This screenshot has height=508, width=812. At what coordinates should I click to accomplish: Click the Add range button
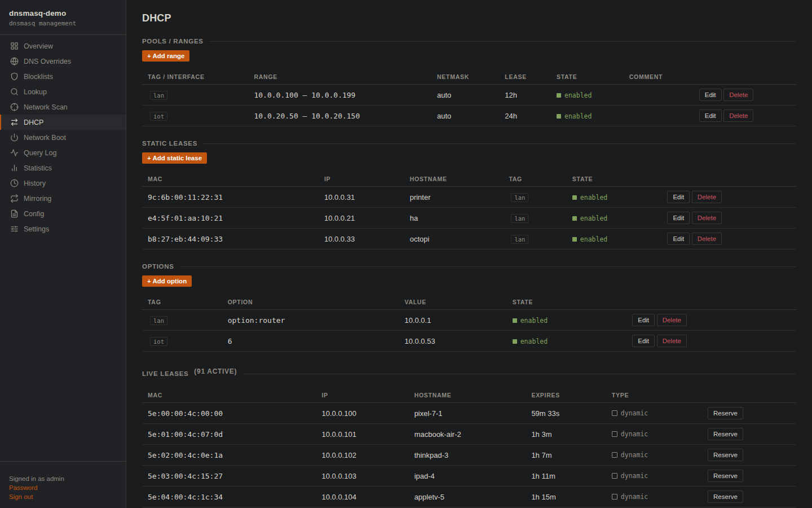pos(166,56)
